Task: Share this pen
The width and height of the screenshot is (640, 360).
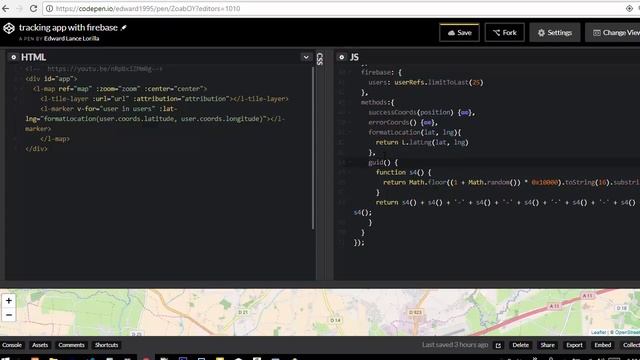Action: point(547,345)
